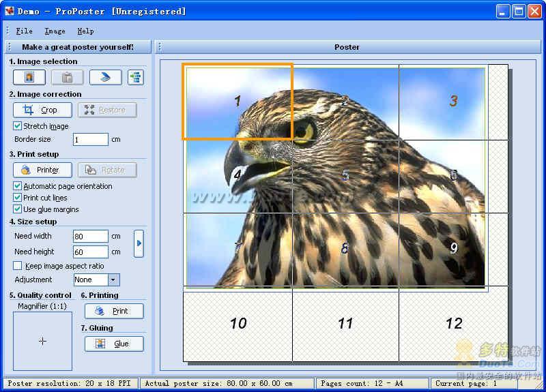The height and width of the screenshot is (392, 546).
Task: Toggle Automatic page orientation checkbox
Action: (18, 186)
